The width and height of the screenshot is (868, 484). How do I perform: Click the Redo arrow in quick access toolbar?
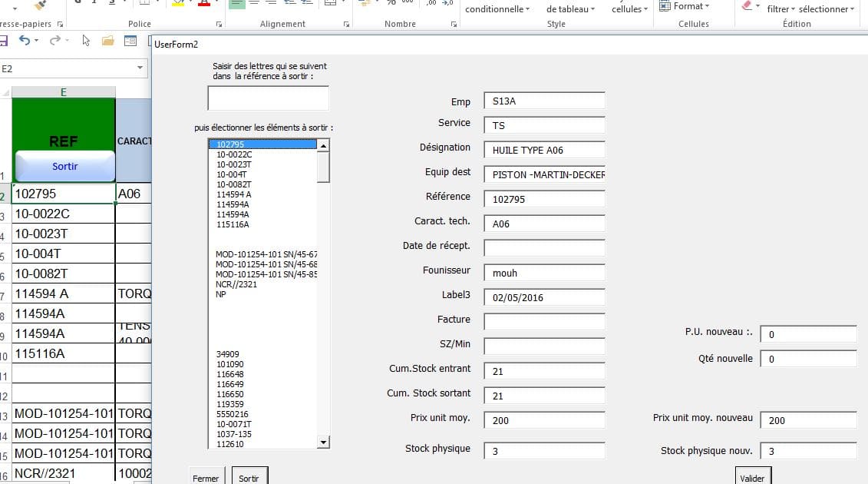point(54,41)
